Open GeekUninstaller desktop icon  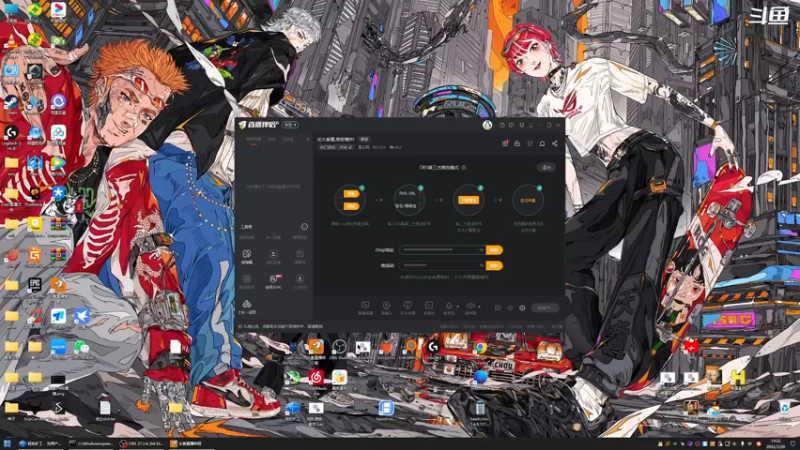pos(479,411)
